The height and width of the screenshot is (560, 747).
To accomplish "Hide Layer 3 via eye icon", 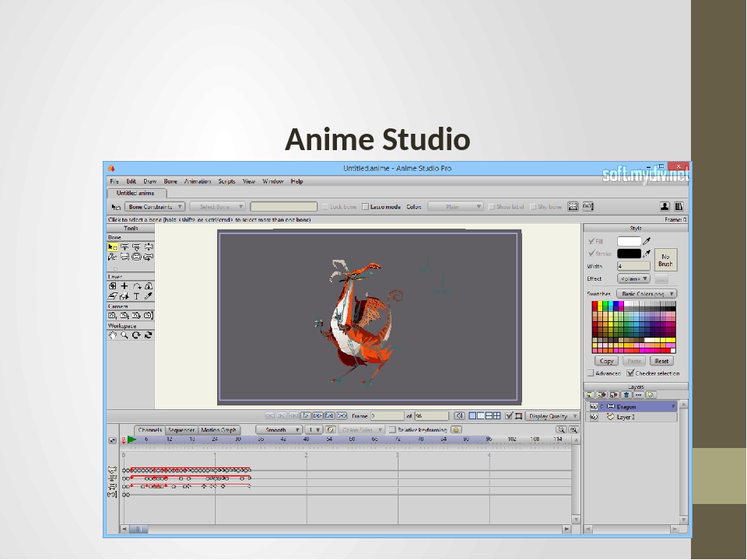I will click(x=594, y=417).
